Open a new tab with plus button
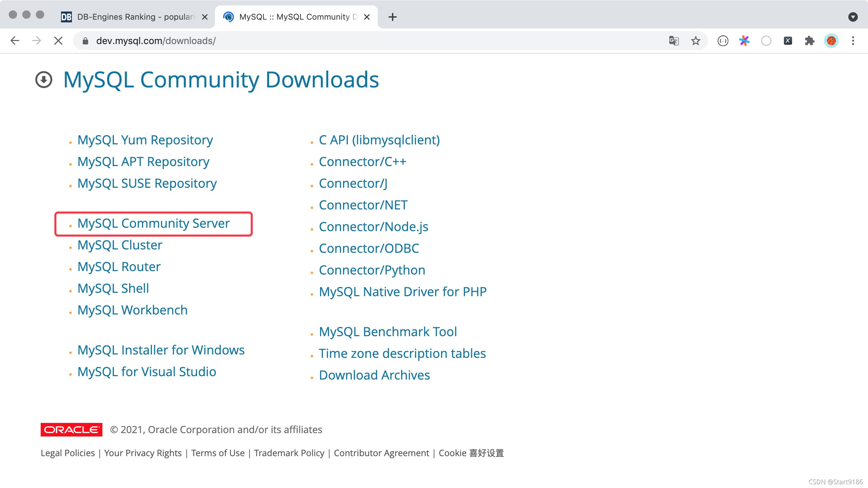 (392, 17)
